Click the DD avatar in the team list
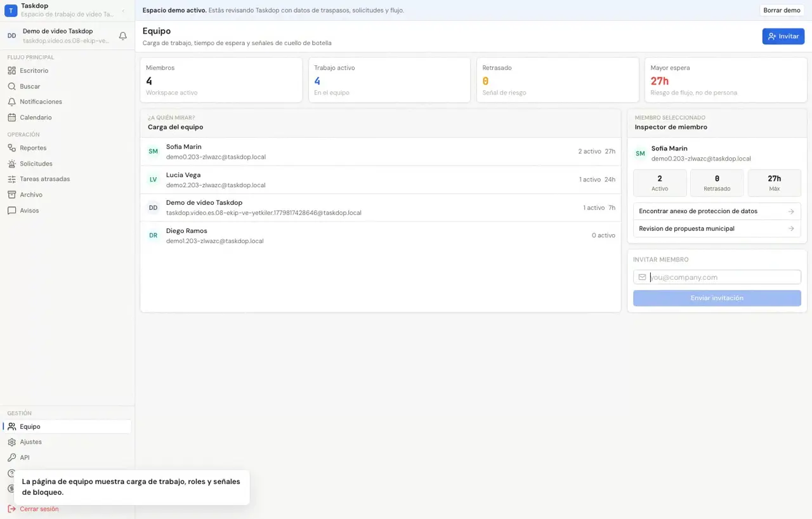 pyautogui.click(x=153, y=207)
